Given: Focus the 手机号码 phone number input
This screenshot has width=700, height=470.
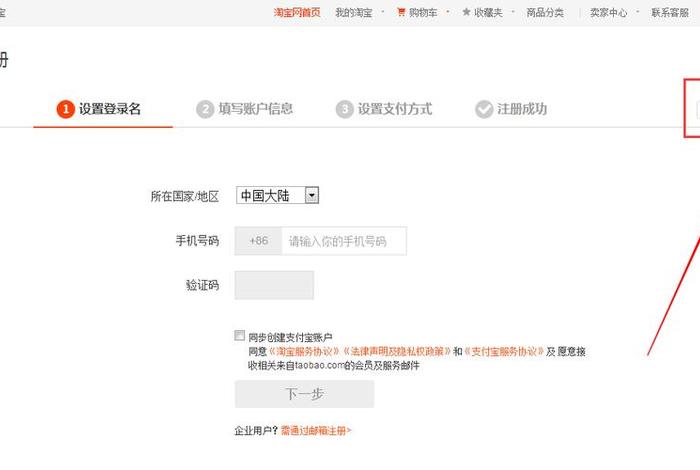Looking at the screenshot, I should (x=344, y=241).
